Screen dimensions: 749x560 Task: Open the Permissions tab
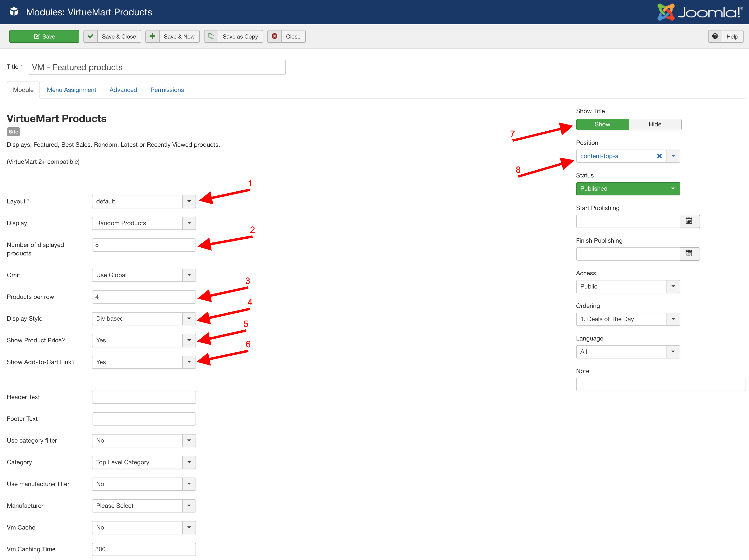point(167,90)
